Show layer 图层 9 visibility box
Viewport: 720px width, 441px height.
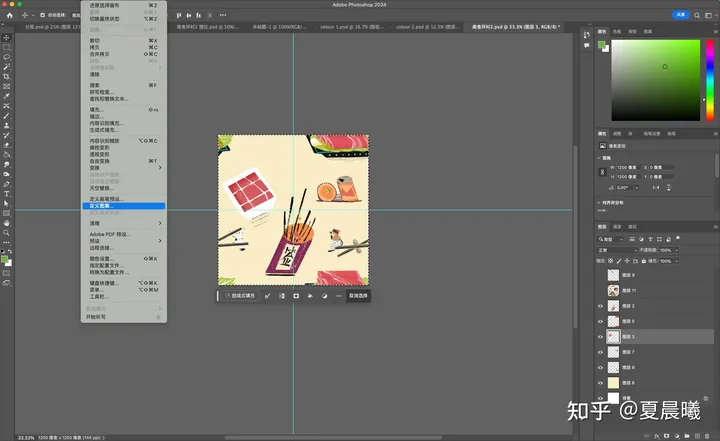600,275
